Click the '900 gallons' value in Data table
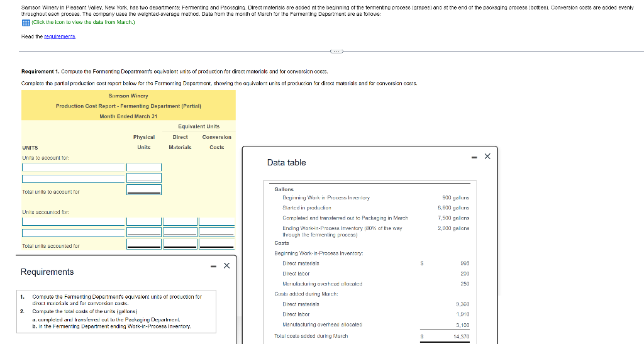This screenshot has width=644, height=344. point(455,198)
